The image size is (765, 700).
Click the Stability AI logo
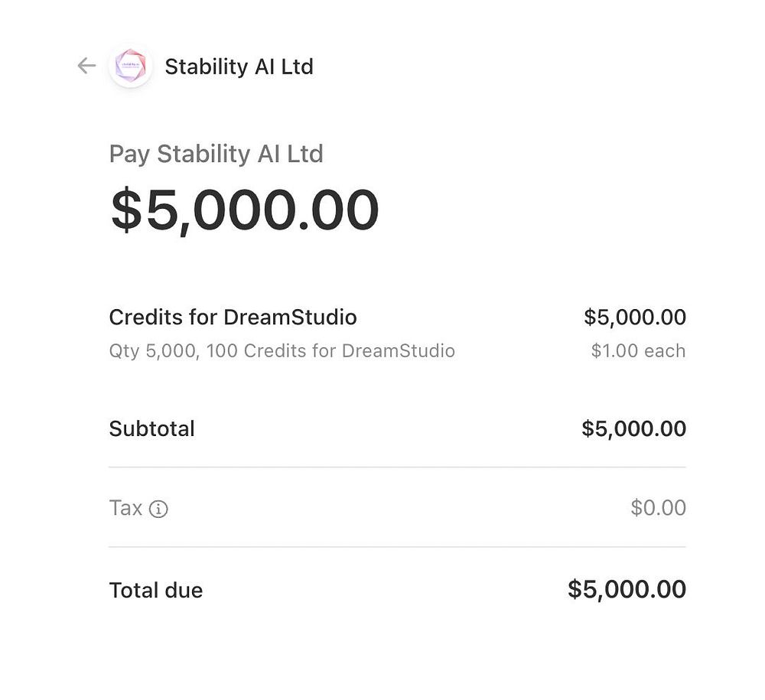click(x=130, y=67)
